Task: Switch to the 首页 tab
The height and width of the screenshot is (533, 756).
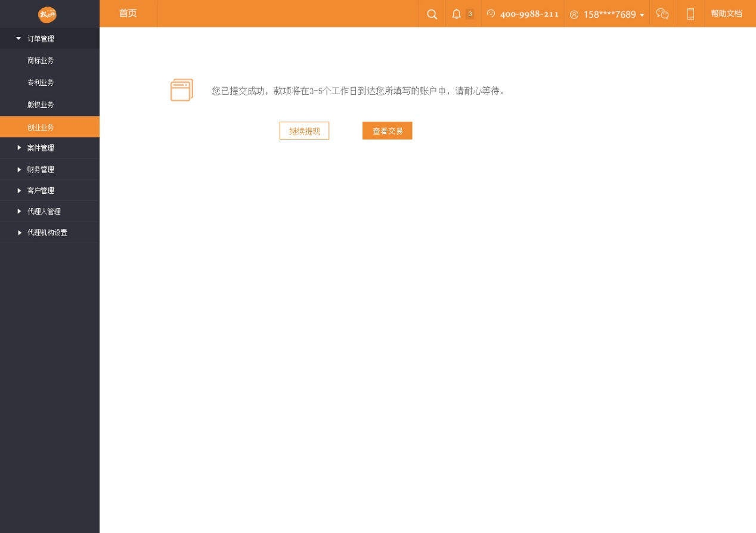Action: pos(128,13)
